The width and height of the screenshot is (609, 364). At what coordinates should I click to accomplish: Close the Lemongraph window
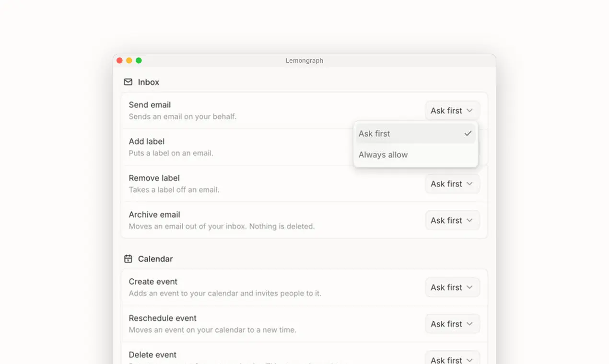119,60
